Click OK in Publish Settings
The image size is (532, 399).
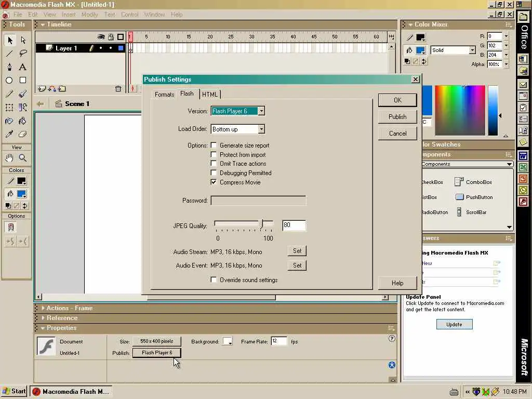click(x=397, y=100)
